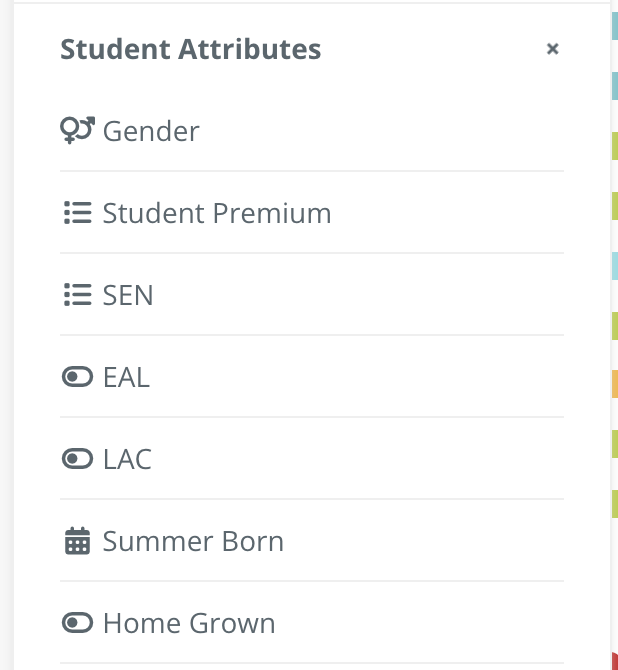This screenshot has width=618, height=670.
Task: Click the topmost teal color bar at right
Action: 615,26
